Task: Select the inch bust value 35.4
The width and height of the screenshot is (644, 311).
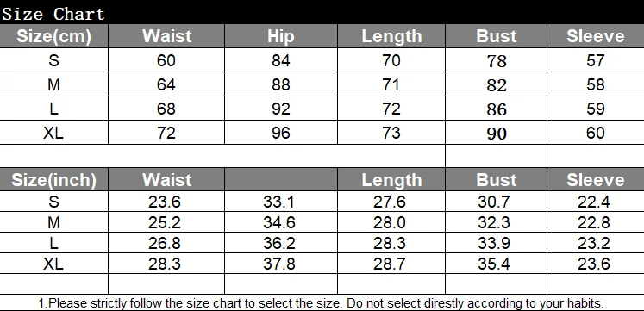Action: [494, 264]
